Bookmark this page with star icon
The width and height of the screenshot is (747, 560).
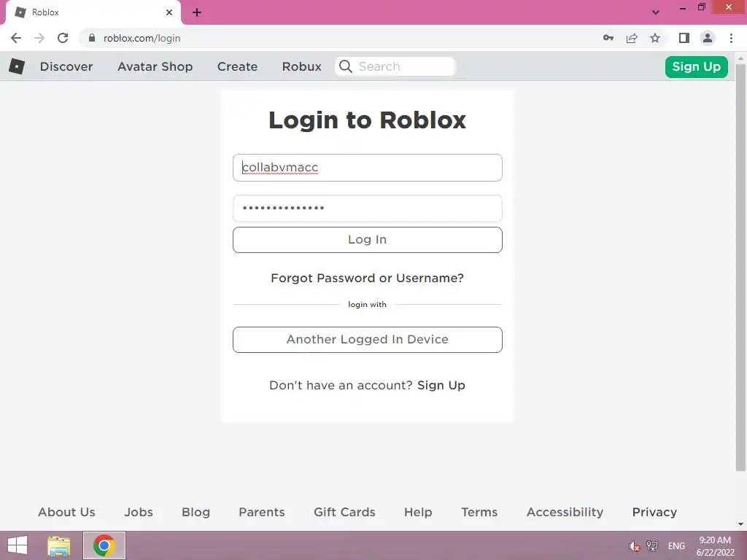655,38
